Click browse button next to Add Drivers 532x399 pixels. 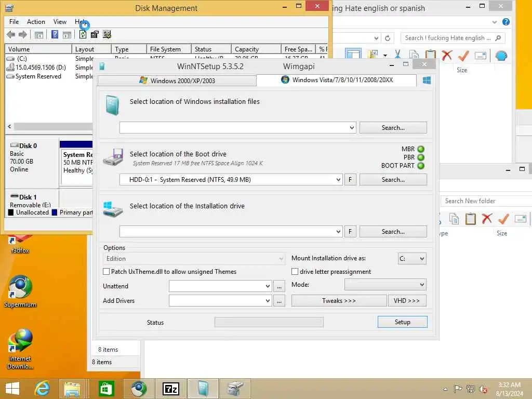tap(279, 301)
